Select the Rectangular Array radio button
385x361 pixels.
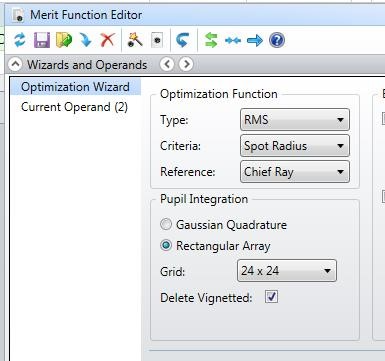[166, 246]
